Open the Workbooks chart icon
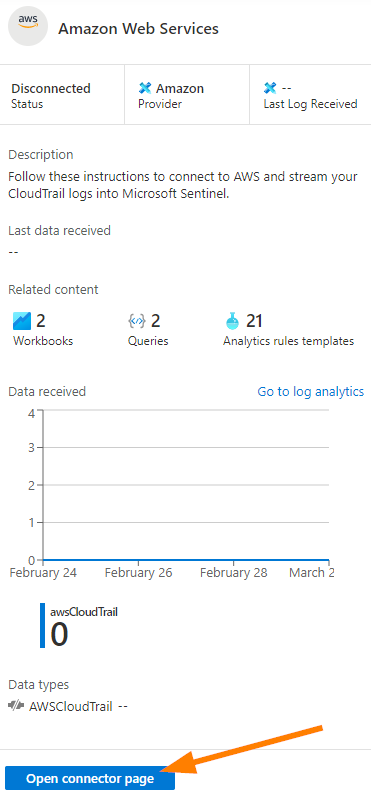The image size is (371, 793). tap(21, 321)
